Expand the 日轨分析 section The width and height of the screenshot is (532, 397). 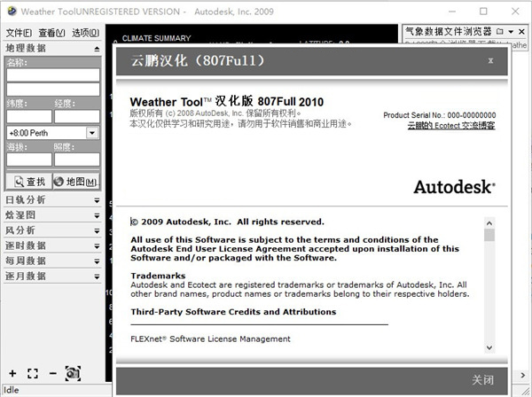pos(96,200)
